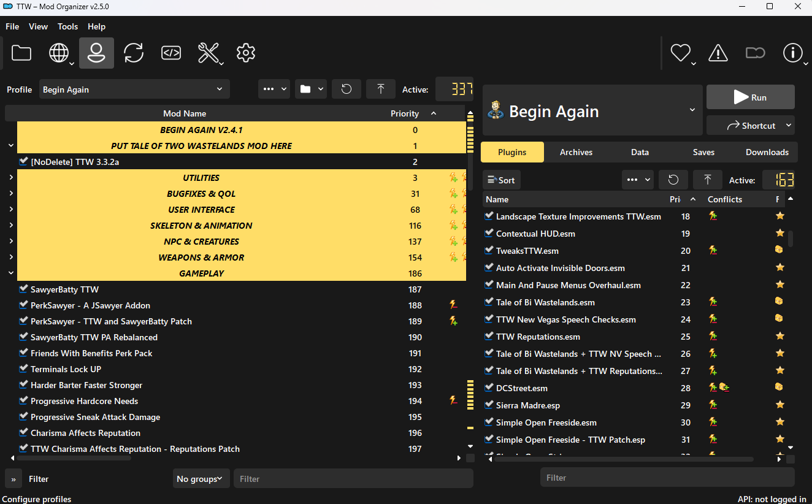Viewport: 812px width, 504px height.
Task: Click the Vault Boy icon beside Begin Again executable
Action: coord(495,110)
